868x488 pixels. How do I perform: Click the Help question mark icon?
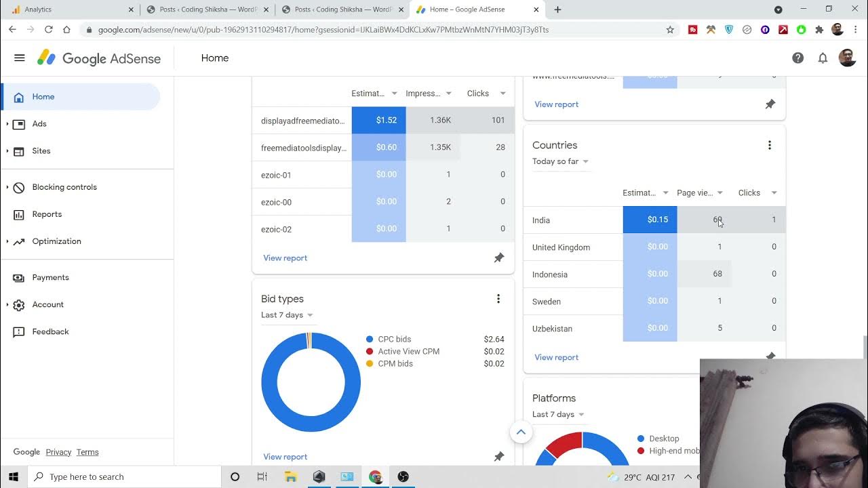(797, 58)
